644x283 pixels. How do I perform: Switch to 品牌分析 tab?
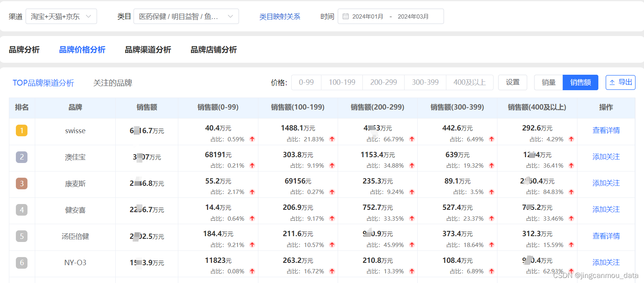pos(24,50)
